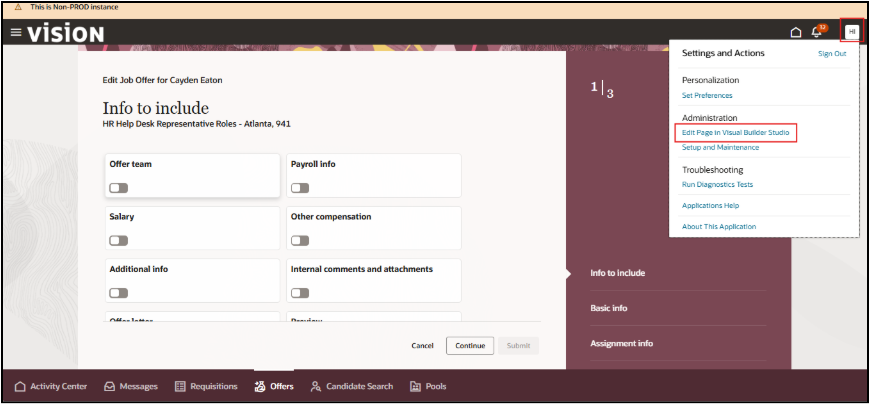Click the Requisitions list icon

(x=180, y=386)
